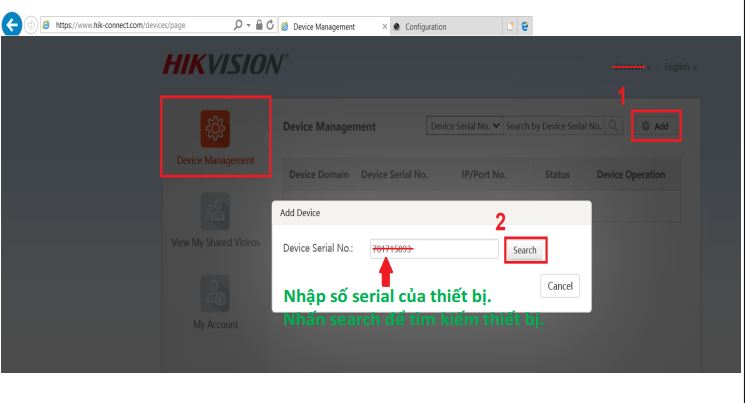Click the new tab button

510,27
